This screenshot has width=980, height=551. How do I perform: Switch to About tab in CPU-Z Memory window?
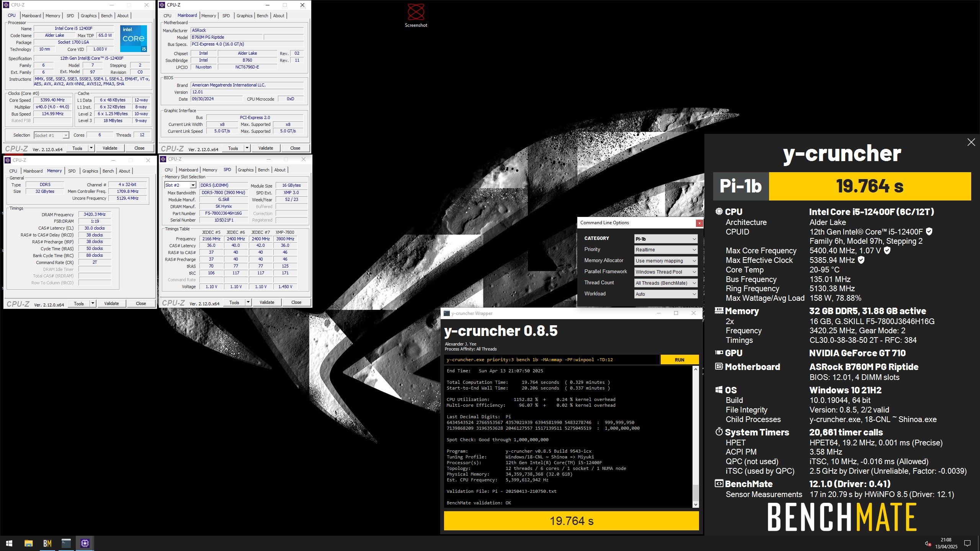(124, 171)
